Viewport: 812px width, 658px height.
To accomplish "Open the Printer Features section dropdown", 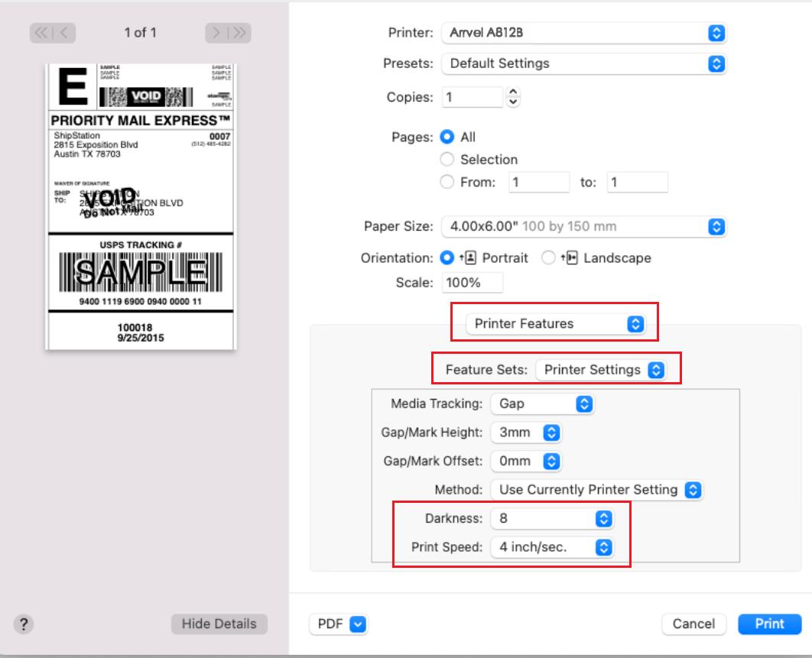I will pyautogui.click(x=555, y=323).
